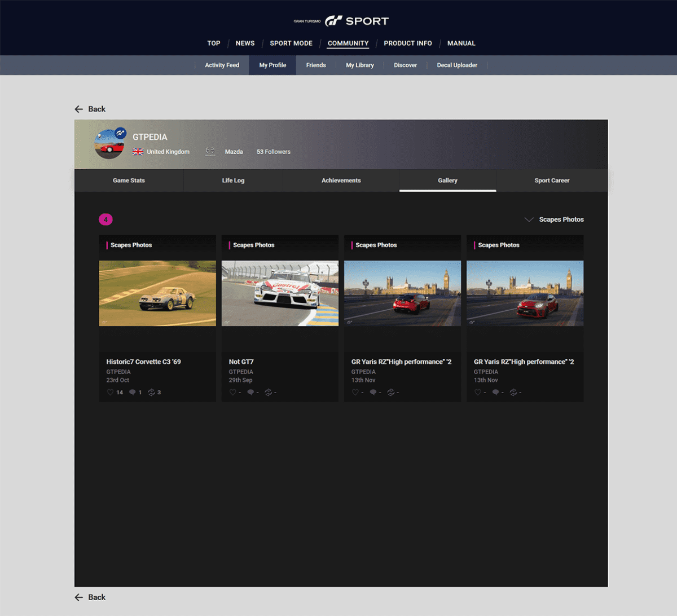
Task: Comment on the third card GR Yaris photo
Action: (x=373, y=392)
